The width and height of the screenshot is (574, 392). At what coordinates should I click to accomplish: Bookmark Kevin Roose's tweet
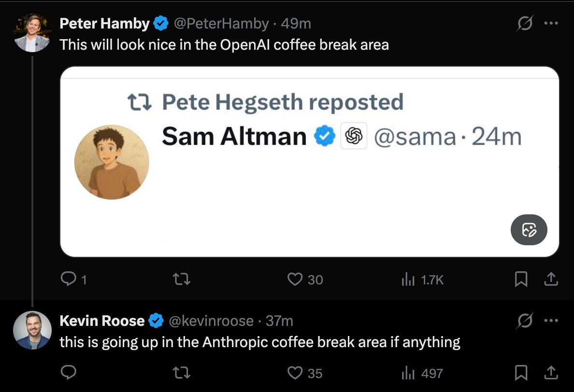(520, 372)
